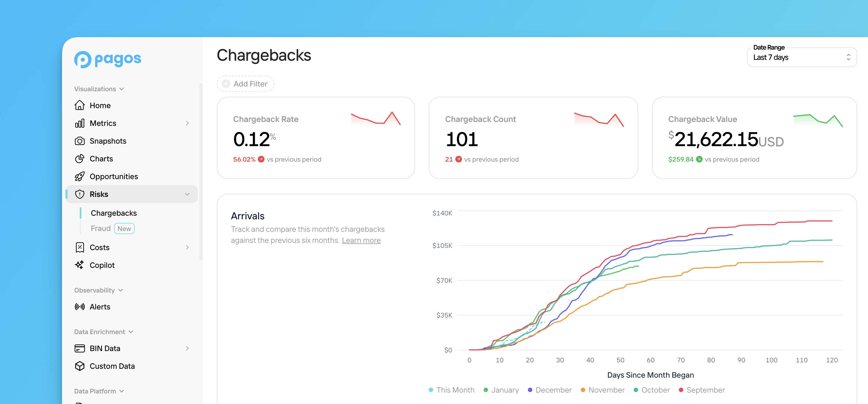The image size is (868, 404).
Task: Click the Copilot sparkle icon
Action: 79,265
